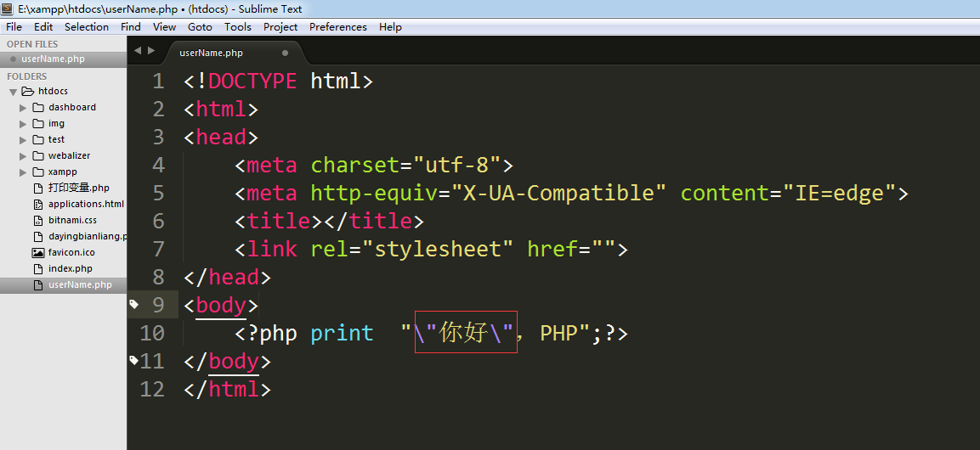Click the htdocs open folder icon
Image resolution: width=980 pixels, height=450 pixels.
[27, 91]
